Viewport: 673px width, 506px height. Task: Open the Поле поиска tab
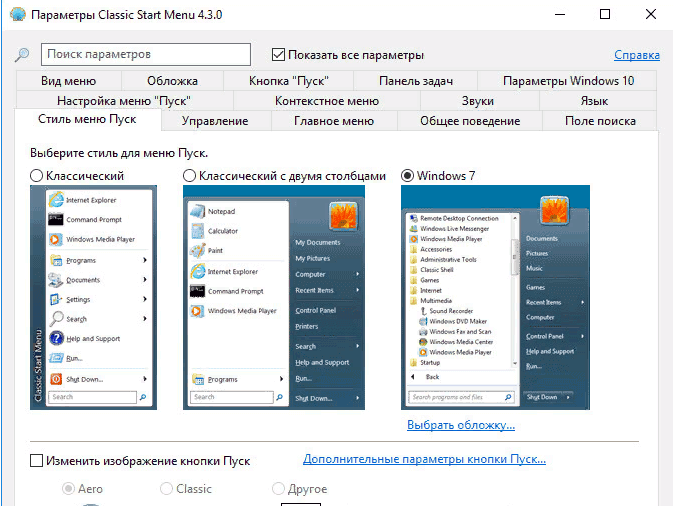[600, 121]
